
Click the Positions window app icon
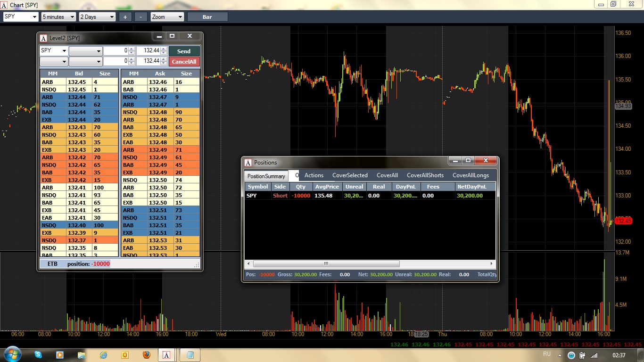coord(248,162)
